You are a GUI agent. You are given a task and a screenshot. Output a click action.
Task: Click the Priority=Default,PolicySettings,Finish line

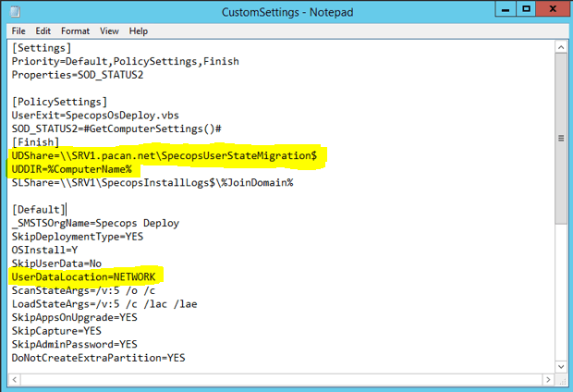[x=126, y=61]
